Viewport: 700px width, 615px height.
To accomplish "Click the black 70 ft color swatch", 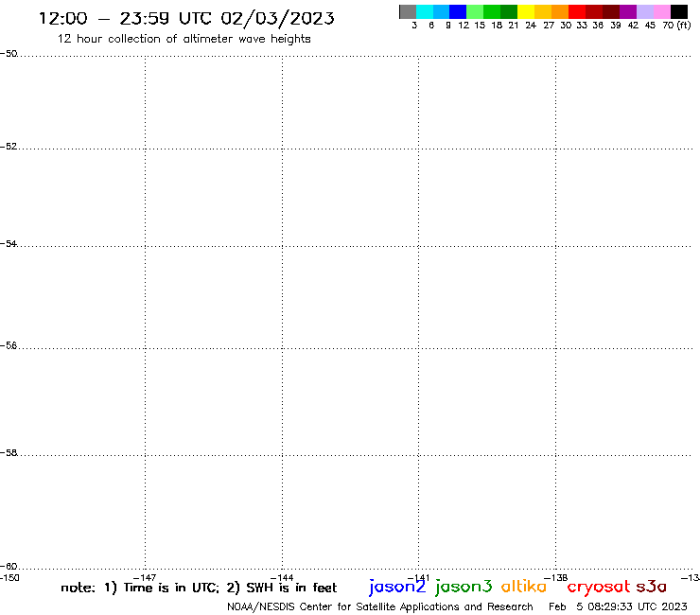I will click(678, 11).
